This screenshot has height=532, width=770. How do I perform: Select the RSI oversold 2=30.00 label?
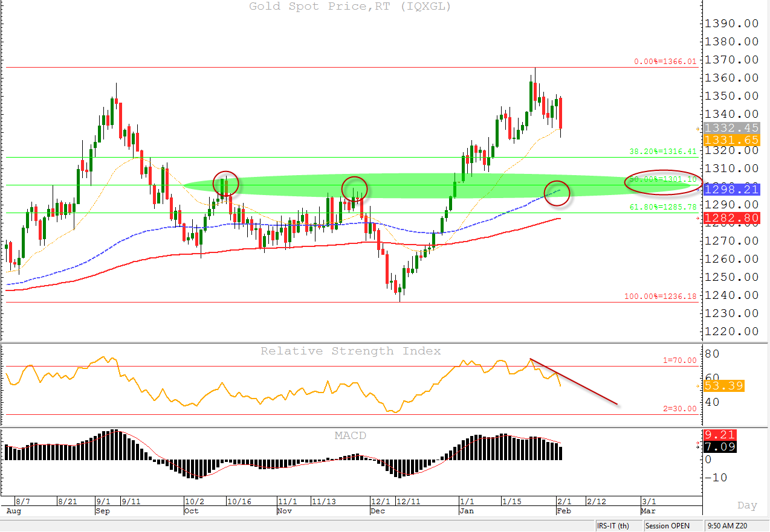(x=679, y=409)
